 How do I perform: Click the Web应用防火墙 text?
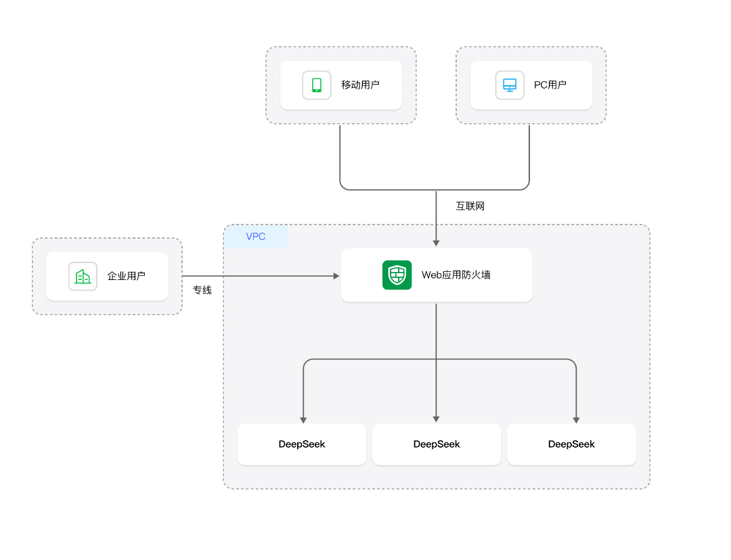[x=456, y=275]
